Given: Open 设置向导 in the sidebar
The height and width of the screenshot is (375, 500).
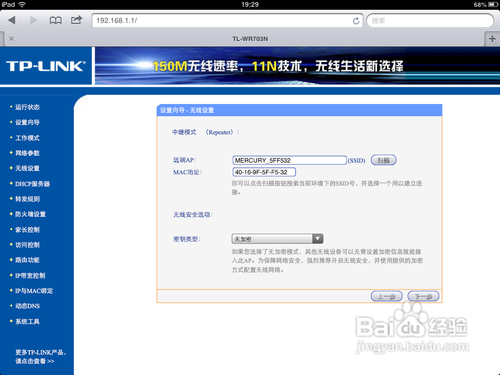Looking at the screenshot, I should click(x=27, y=122).
